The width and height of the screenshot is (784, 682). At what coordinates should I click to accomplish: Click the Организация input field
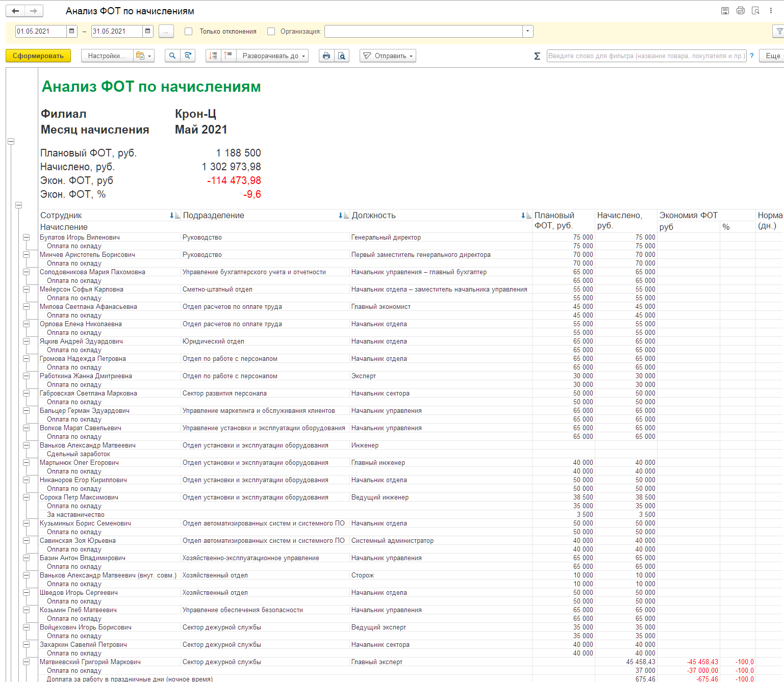[423, 31]
